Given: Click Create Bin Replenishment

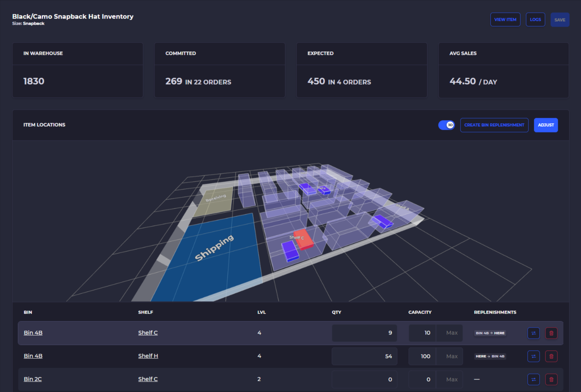Looking at the screenshot, I should [x=494, y=125].
